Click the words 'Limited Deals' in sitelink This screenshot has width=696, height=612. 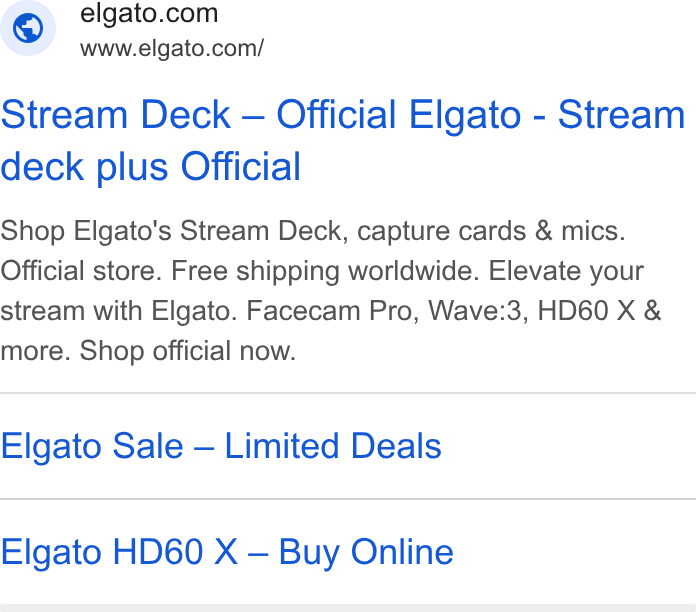tap(333, 446)
